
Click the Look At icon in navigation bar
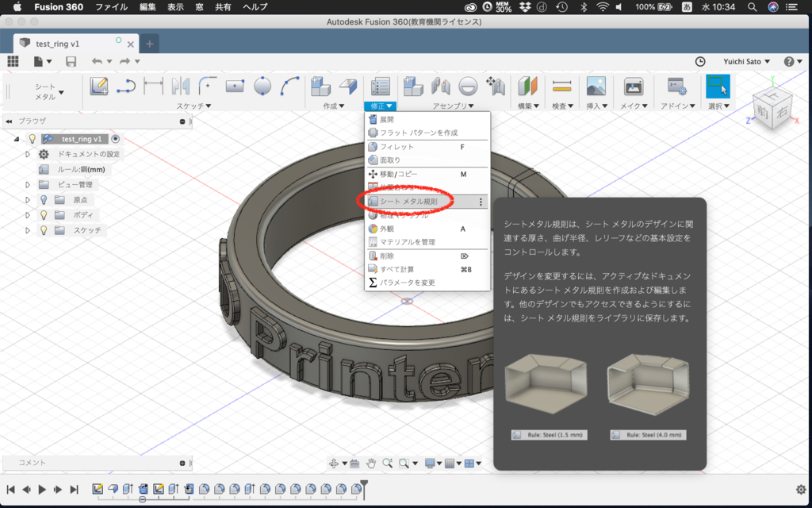pos(354,464)
